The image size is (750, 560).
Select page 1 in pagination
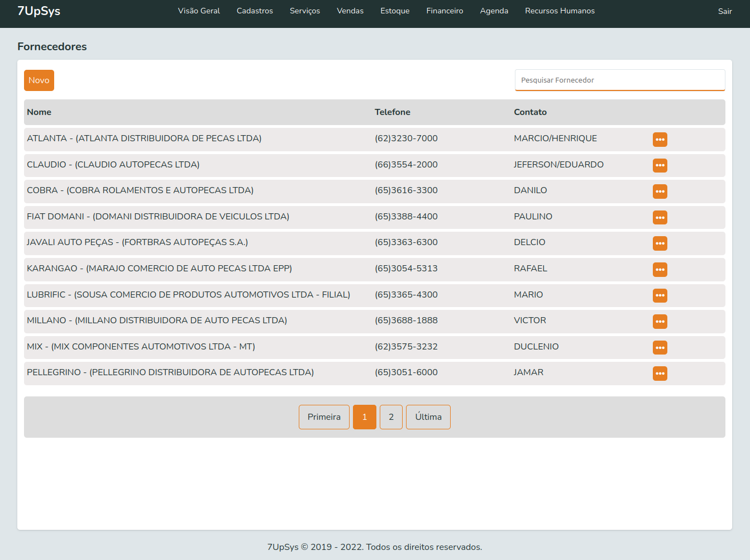coord(365,417)
